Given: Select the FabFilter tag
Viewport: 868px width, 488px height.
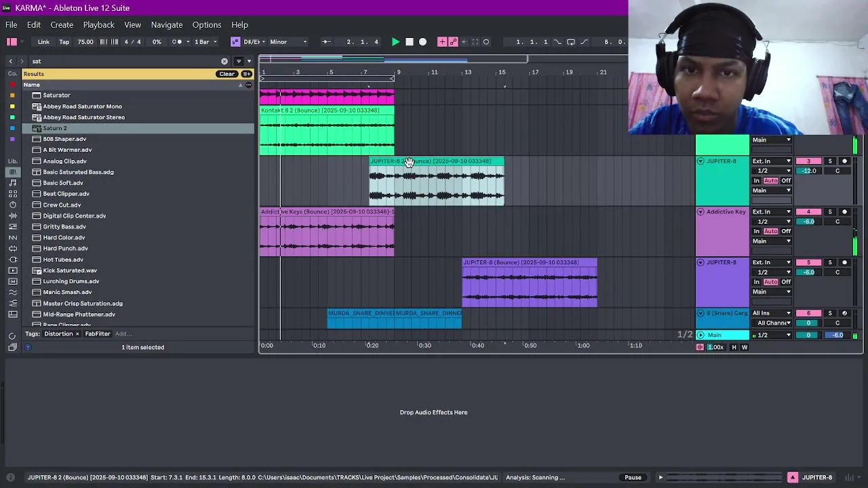Looking at the screenshot, I should coord(98,334).
